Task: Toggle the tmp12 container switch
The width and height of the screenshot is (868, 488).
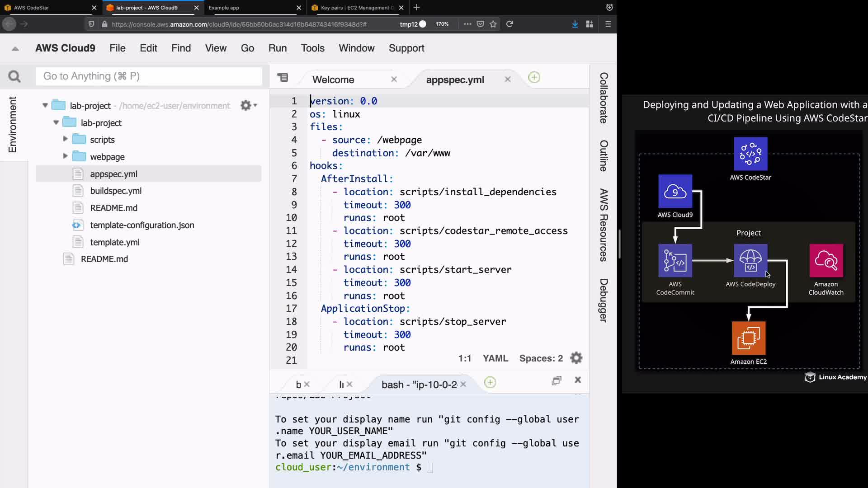Action: (x=422, y=24)
